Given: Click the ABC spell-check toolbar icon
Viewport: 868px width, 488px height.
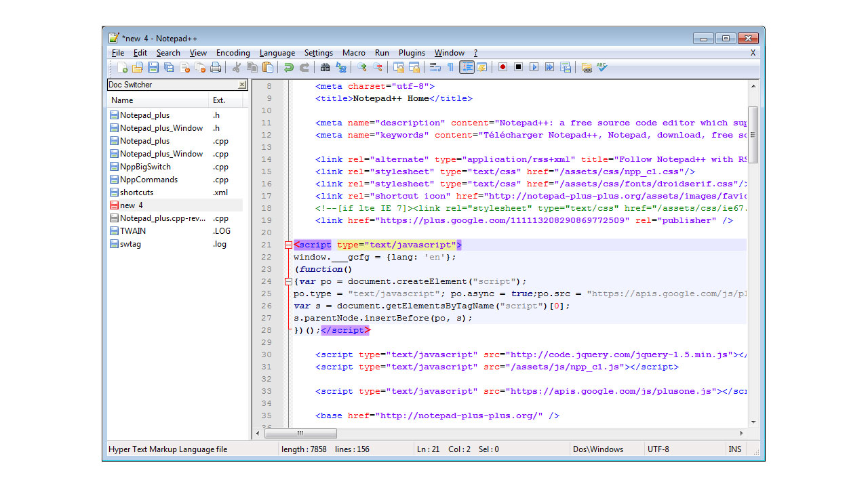Looking at the screenshot, I should coord(601,67).
